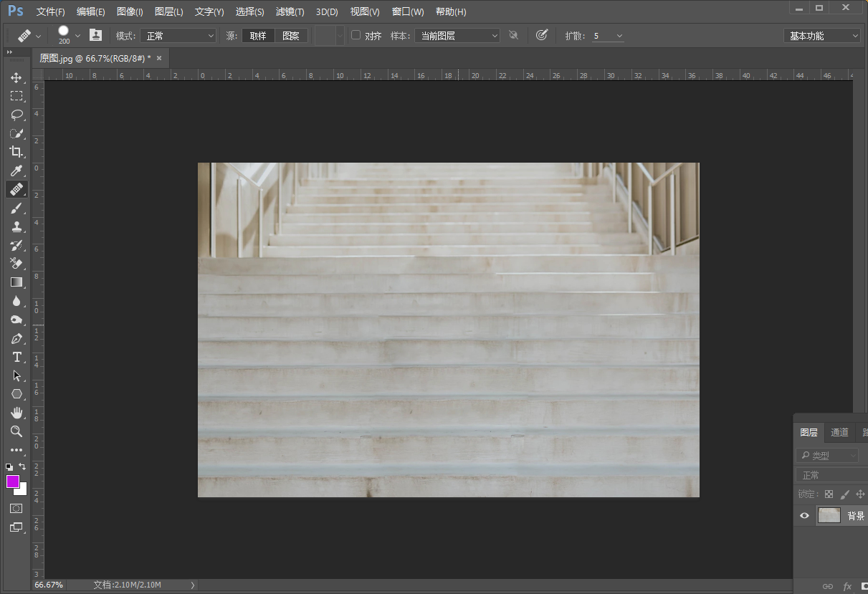This screenshot has width=868, height=594.
Task: Expand the toolbox with double-arrow
Action: (x=10, y=52)
